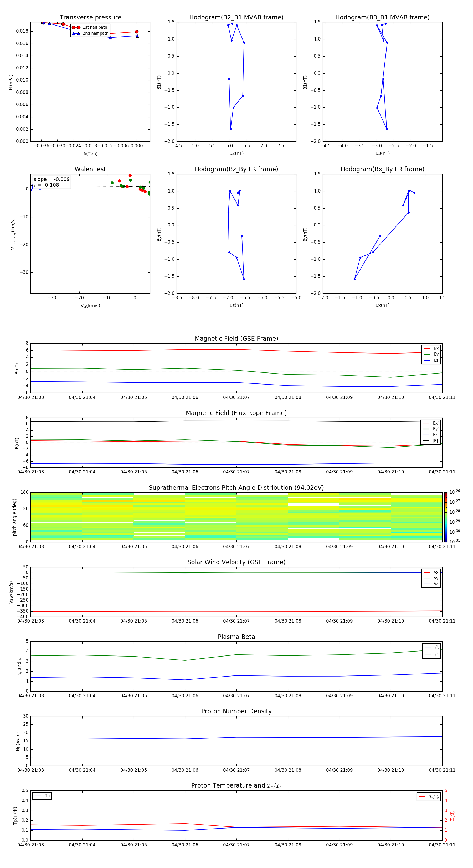473x868 pixels.
Task: Select "Bz" in the GSE Frame legend
Action: (x=431, y=361)
